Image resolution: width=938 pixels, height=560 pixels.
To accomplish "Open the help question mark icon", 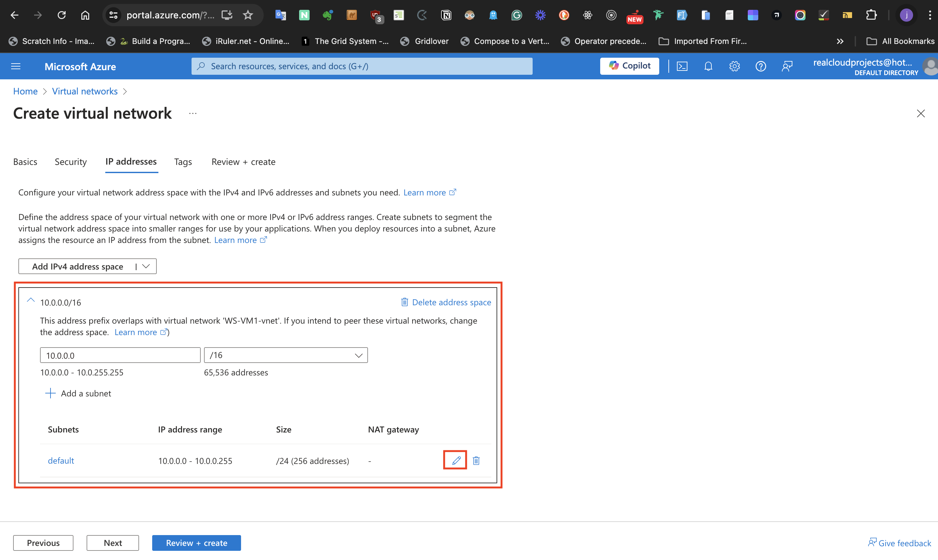I will [x=760, y=67].
